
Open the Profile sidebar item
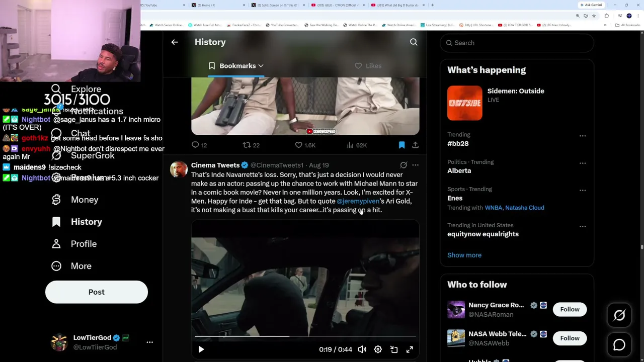74,244
